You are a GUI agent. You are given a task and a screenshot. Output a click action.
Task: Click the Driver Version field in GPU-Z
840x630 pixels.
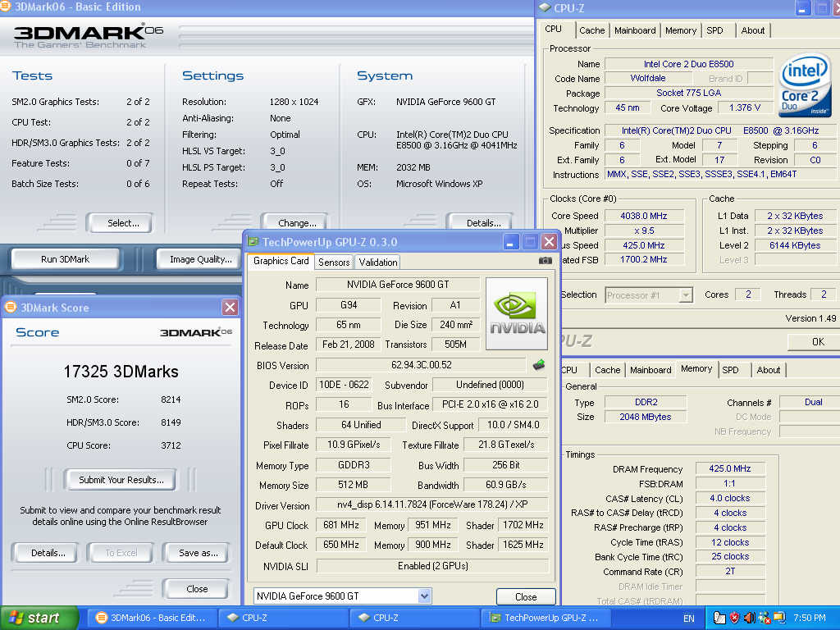(431, 504)
